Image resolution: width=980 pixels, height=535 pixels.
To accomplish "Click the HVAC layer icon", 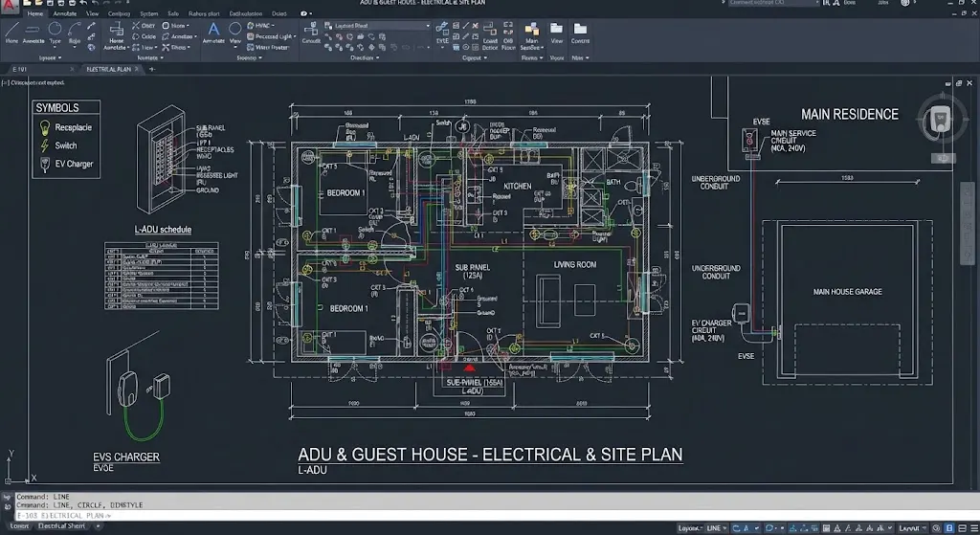I will tap(251, 26).
